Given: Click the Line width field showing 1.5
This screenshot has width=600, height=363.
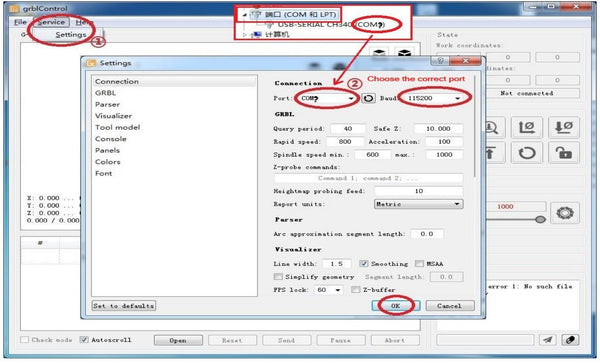Looking at the screenshot, I should pos(337,264).
